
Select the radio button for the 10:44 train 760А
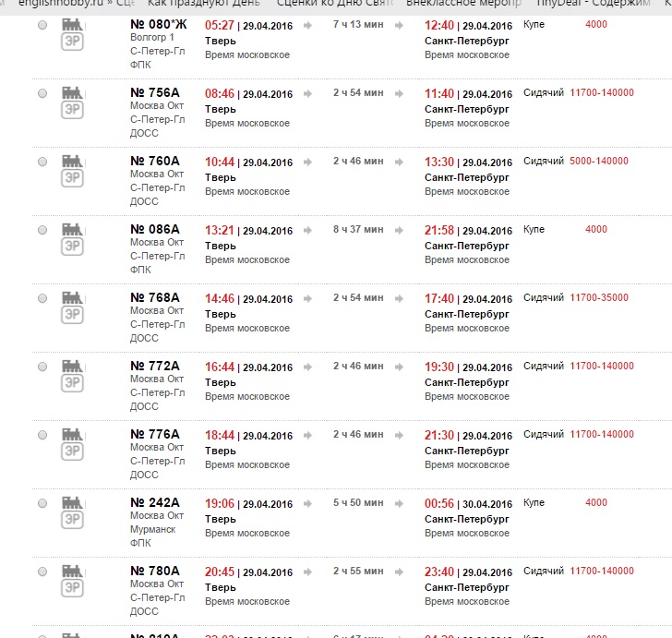[42, 162]
